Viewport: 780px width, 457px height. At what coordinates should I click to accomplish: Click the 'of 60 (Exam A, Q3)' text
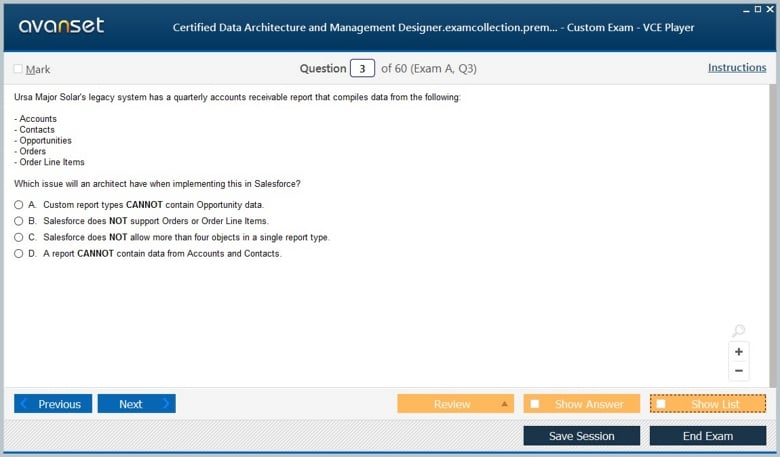428,69
